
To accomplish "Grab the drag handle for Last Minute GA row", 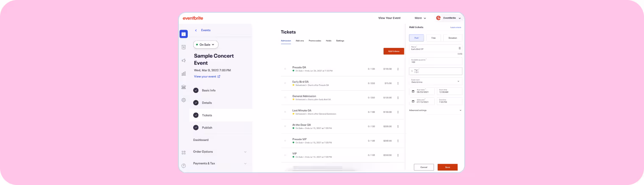I will tap(285, 112).
